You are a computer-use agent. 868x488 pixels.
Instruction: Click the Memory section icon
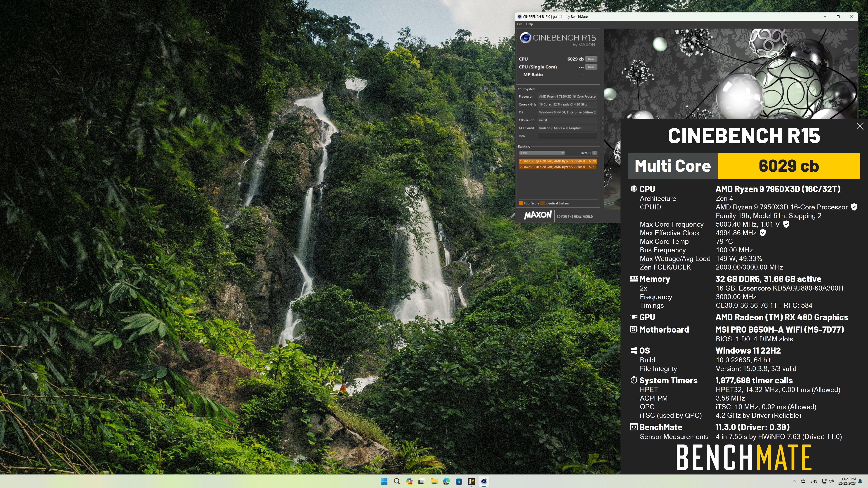pos(634,279)
